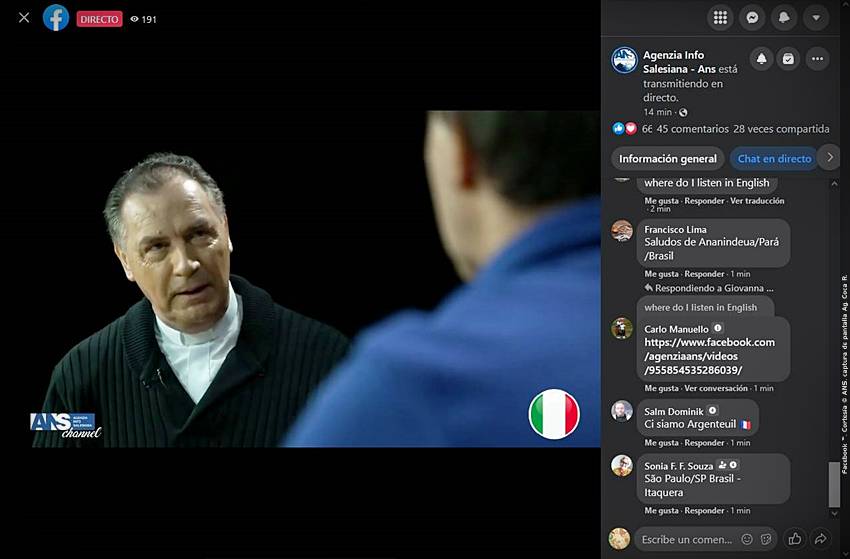Toggle live notifications bell for this video

click(x=761, y=59)
